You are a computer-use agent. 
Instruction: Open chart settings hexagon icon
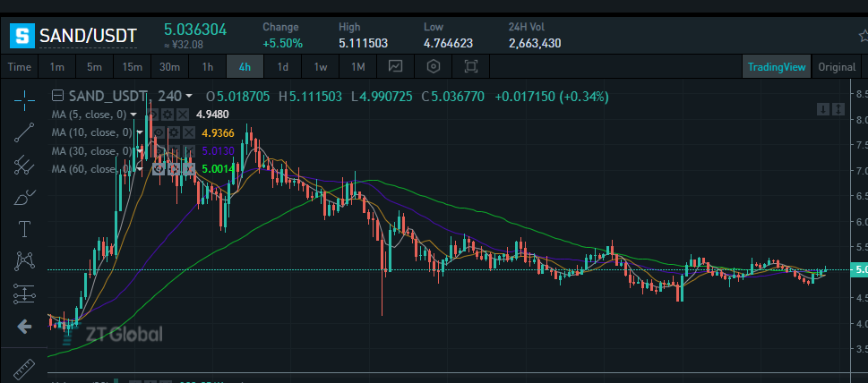(x=434, y=67)
